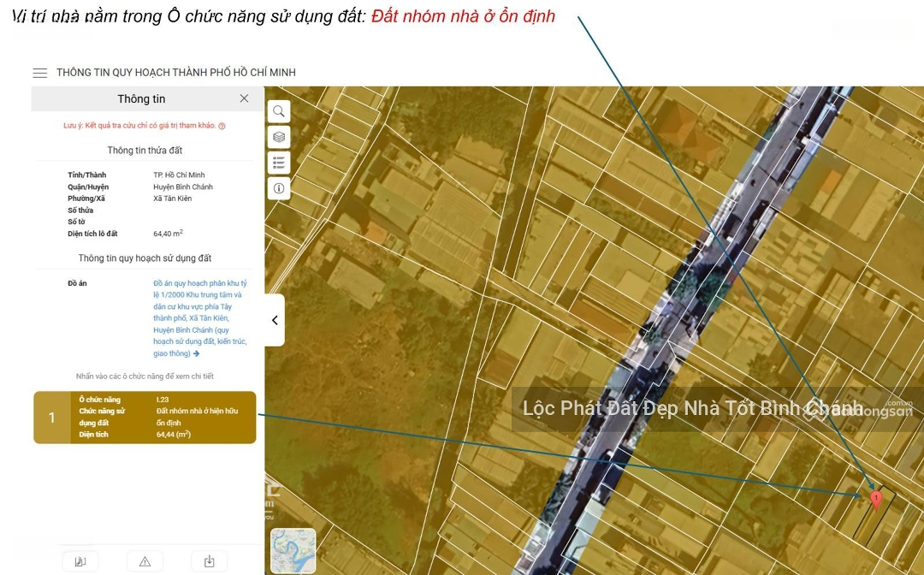Image resolution: width=924 pixels, height=575 pixels.
Task: Click the title Thông tin quy hoạch header
Action: 175,73
